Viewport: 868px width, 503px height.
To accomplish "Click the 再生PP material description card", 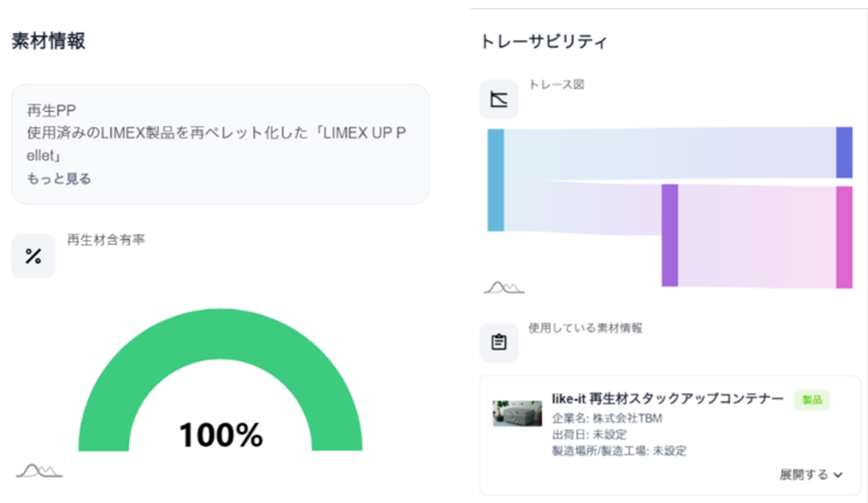I will (220, 144).
